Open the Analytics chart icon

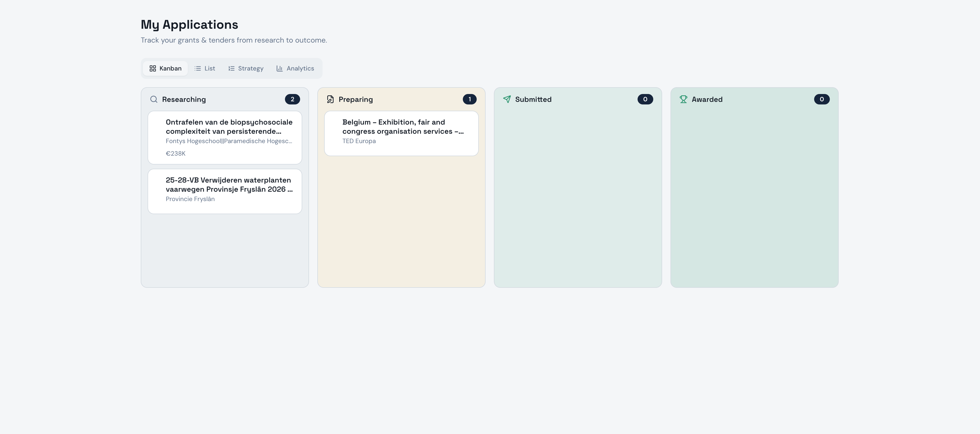[279, 68]
